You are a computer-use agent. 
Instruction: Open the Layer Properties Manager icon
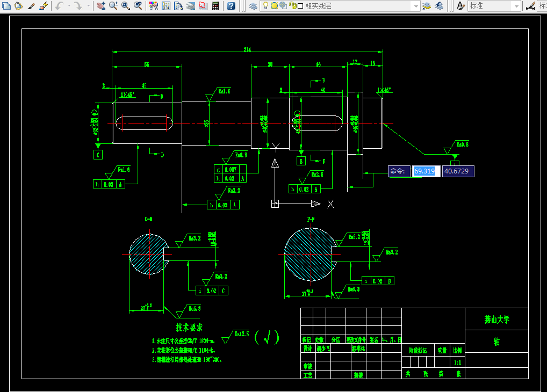coord(253,6)
